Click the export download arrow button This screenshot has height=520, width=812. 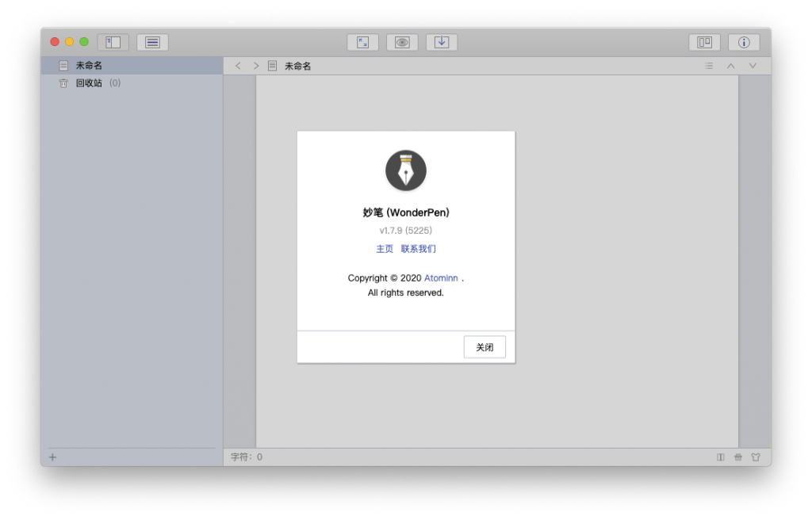pos(441,42)
